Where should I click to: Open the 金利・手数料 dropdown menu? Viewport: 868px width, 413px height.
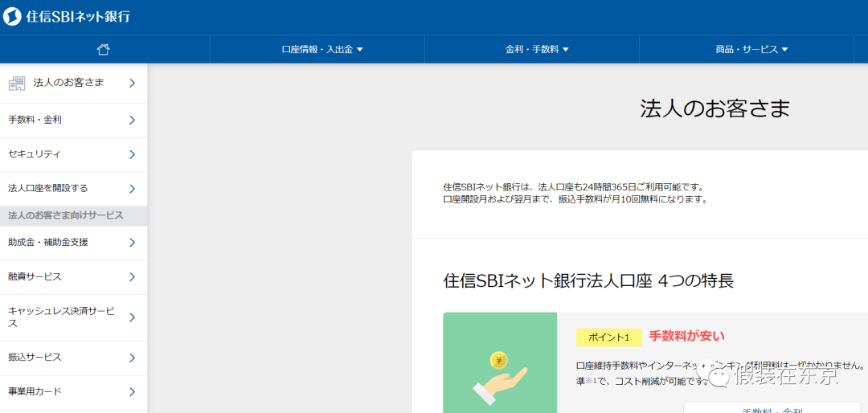[537, 49]
